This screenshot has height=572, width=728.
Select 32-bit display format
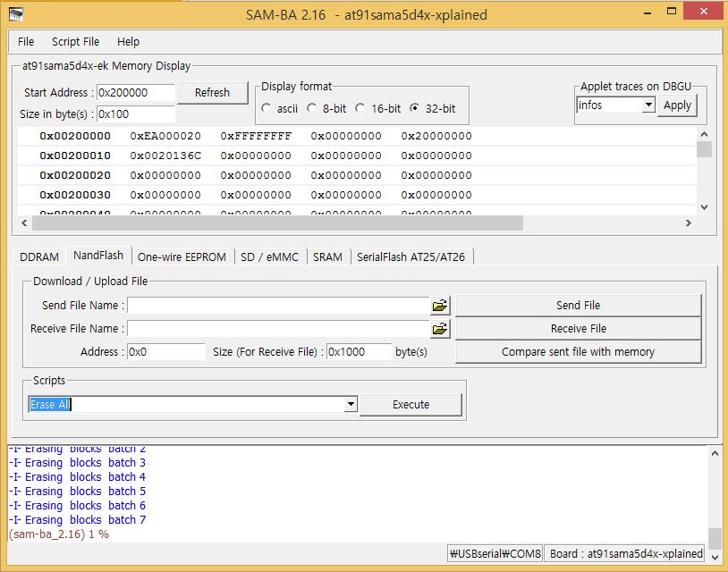coord(414,108)
